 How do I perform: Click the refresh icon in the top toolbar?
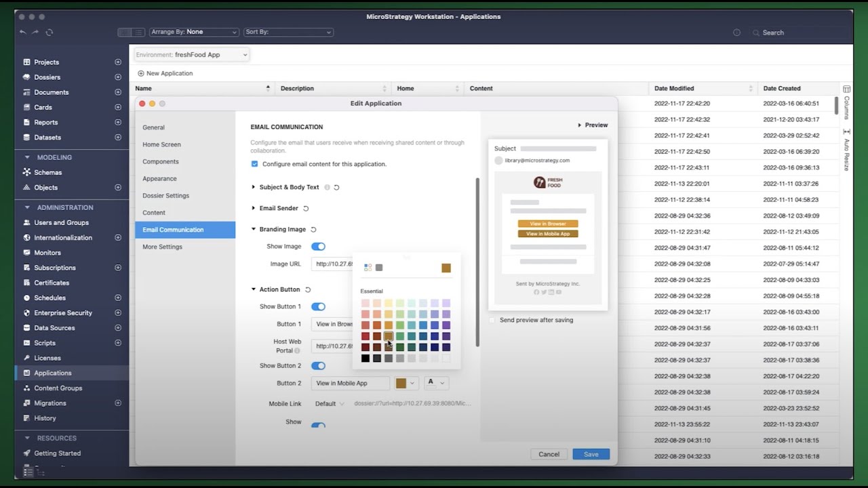click(x=50, y=32)
